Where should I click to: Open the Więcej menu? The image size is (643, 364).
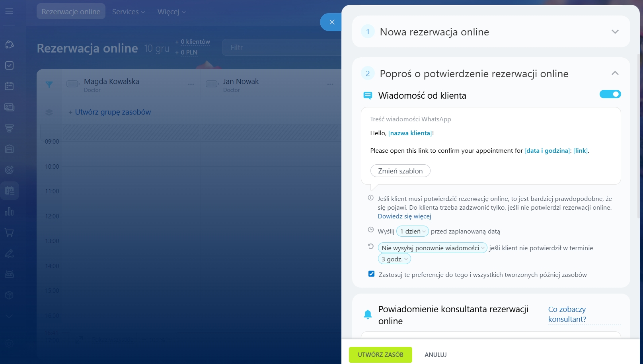[x=171, y=12]
